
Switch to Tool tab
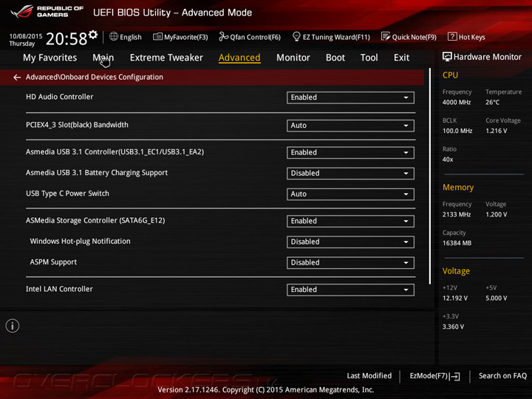(369, 58)
